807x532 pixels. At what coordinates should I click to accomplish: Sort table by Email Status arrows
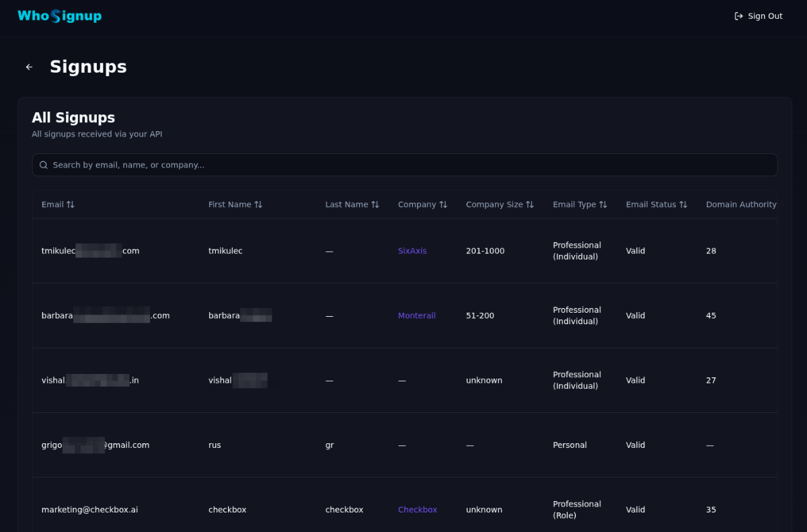(683, 204)
